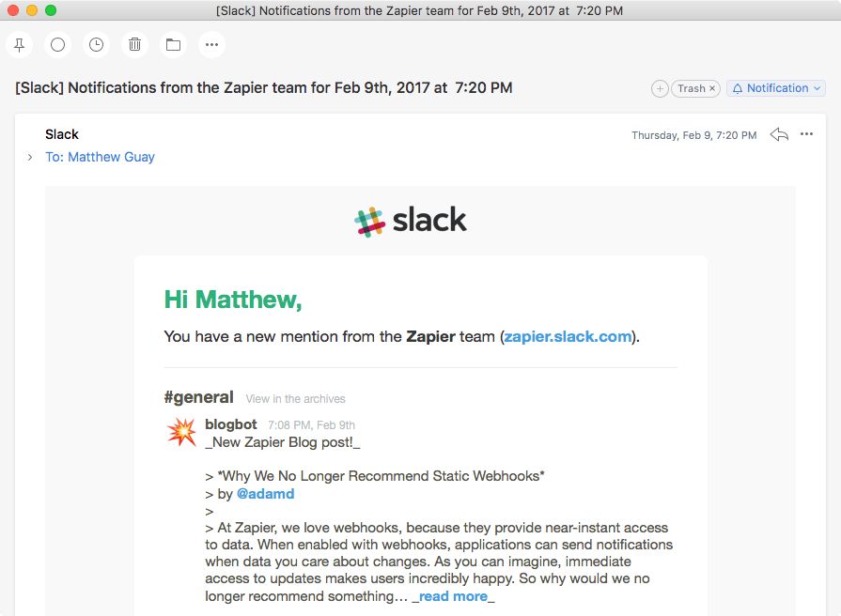Collapse the message header disclosure arrow

[29, 157]
